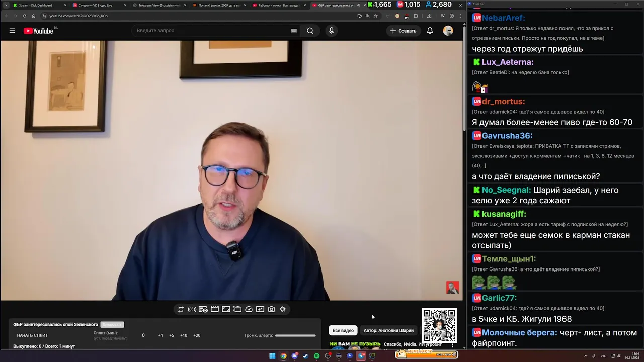
Task: Click the page vertical scrollbar
Action: point(464,78)
